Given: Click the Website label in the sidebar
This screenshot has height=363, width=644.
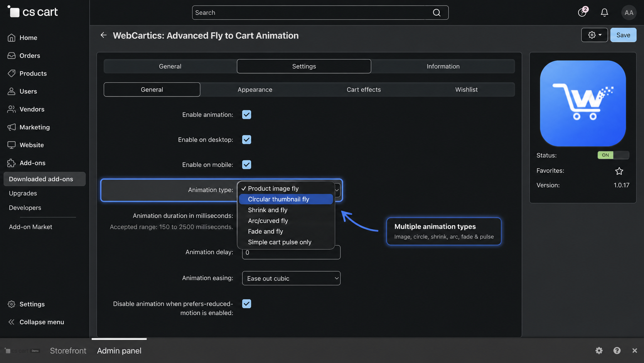Looking at the screenshot, I should [x=32, y=145].
